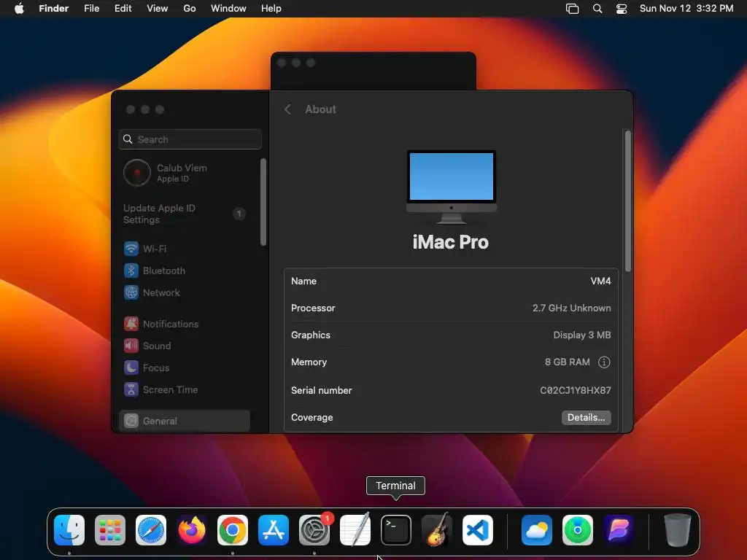
Task: Open Google Chrome from the dock
Action: [x=233, y=530]
